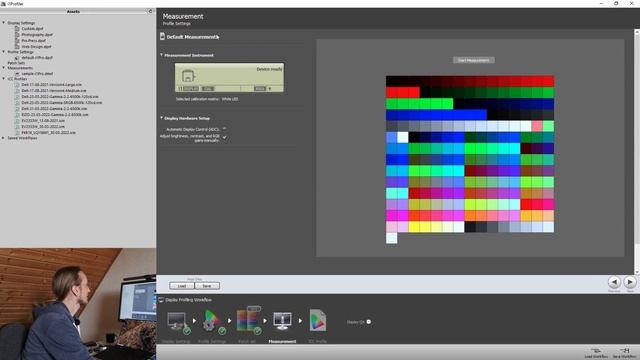Click the Save settings button
The image size is (640, 360).
point(207,286)
